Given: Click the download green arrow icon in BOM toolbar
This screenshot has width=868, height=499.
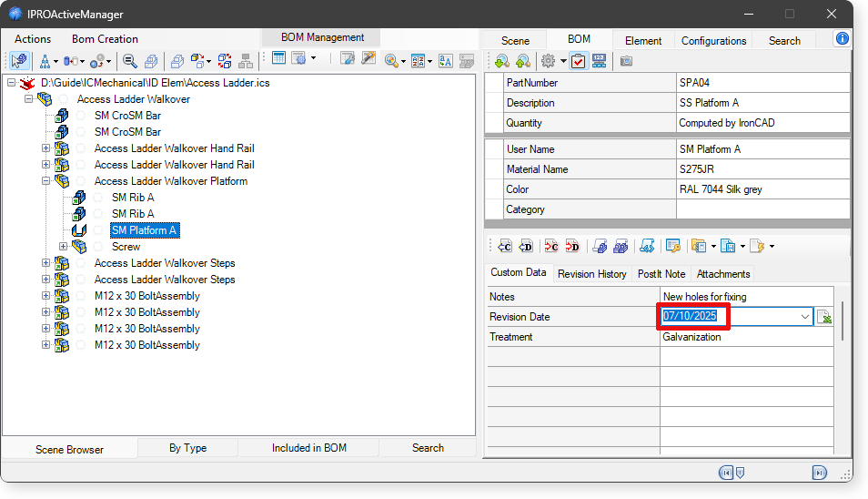Looking at the screenshot, I should 502,61.
